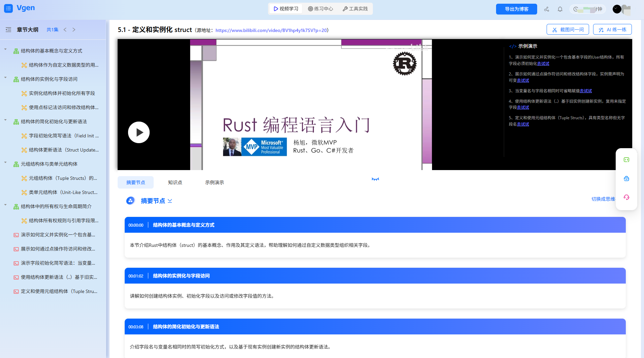This screenshot has height=358, width=644.
Task: Jump to 00:03:08 结构体的简化初始化与更新语法 node
Action: [375, 327]
